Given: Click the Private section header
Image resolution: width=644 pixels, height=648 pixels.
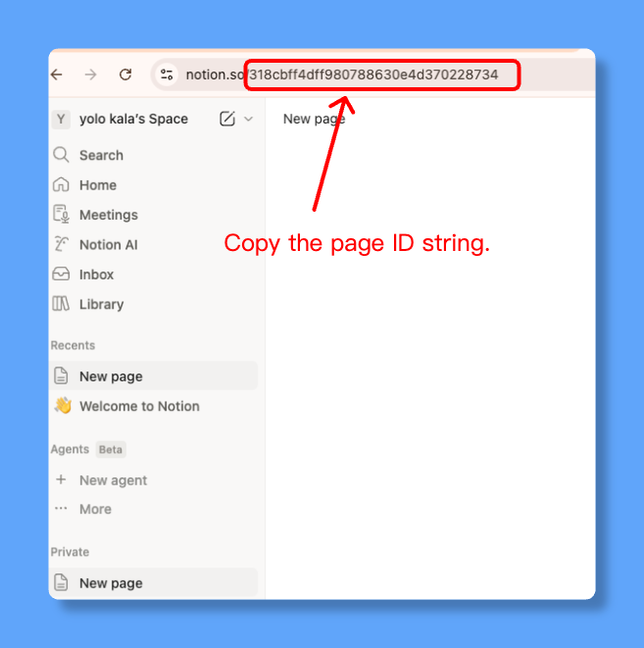Looking at the screenshot, I should pos(70,552).
